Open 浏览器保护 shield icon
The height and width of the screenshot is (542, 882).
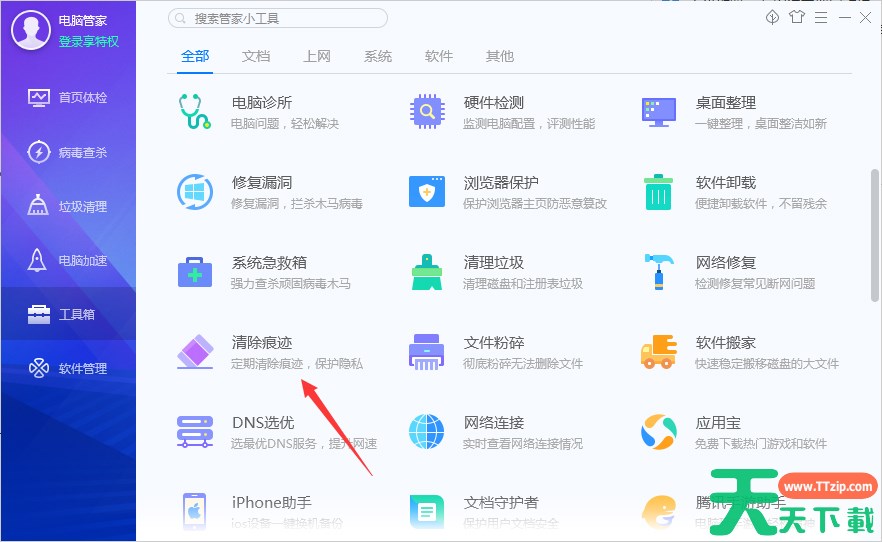pos(427,192)
